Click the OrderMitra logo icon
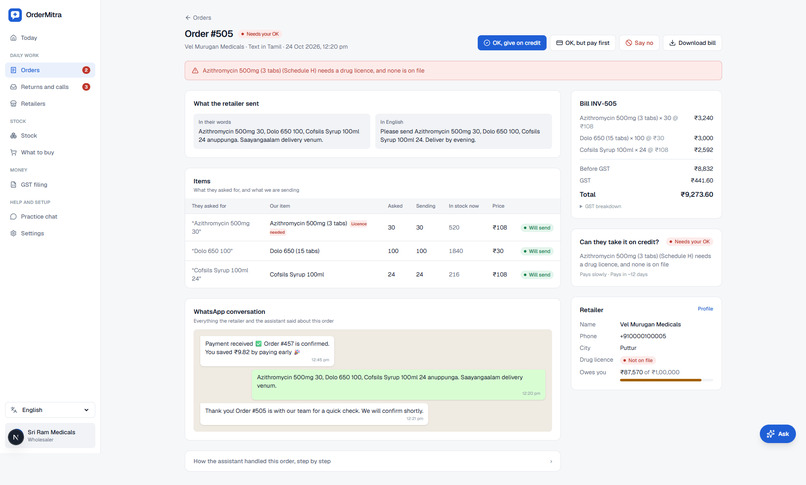Image resolution: width=806 pixels, height=485 pixels. [15, 15]
